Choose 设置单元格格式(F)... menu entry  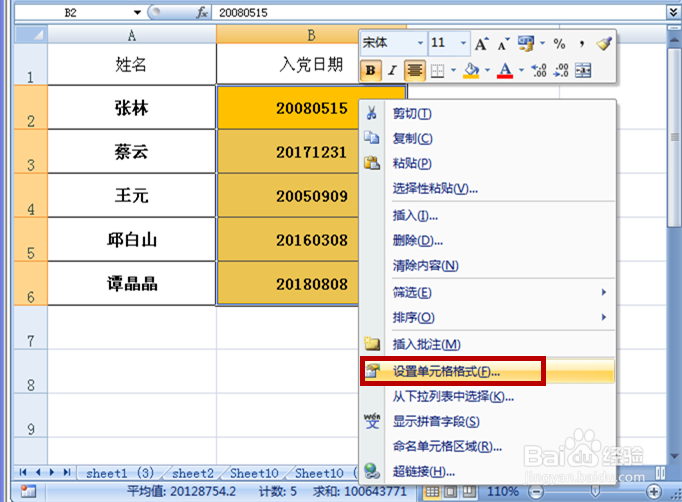point(487,371)
